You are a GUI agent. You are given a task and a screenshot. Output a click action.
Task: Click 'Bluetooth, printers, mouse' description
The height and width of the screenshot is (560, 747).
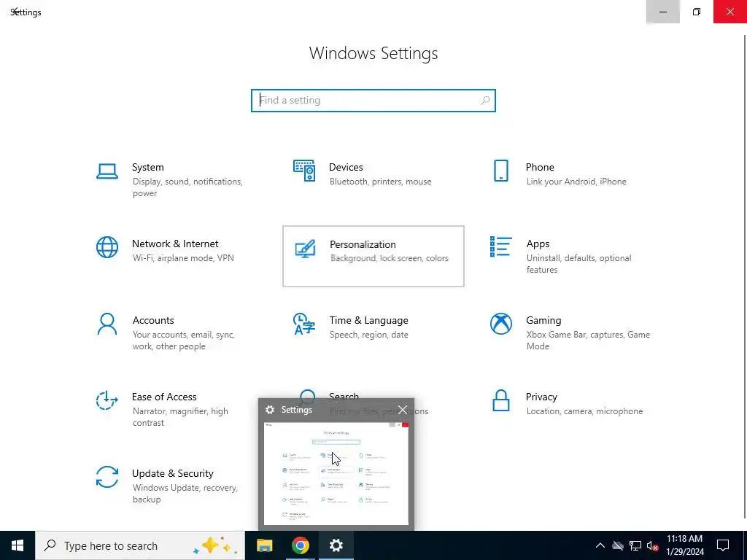[380, 182]
